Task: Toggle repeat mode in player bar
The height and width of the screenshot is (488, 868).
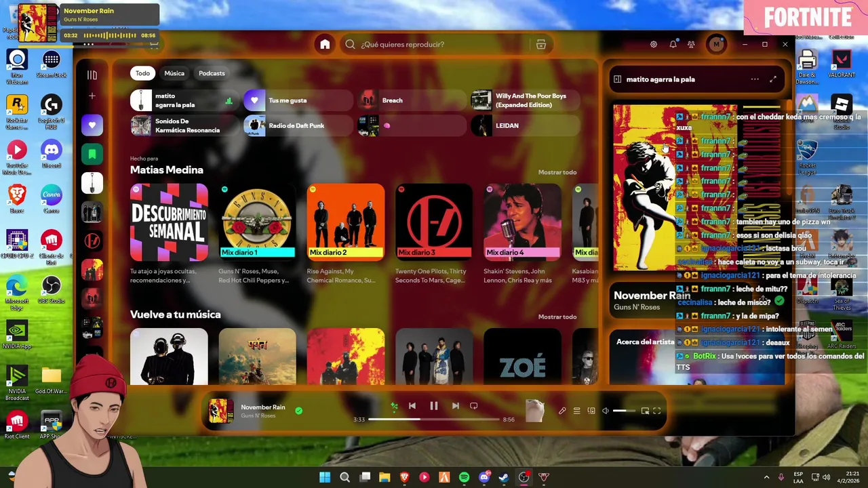Action: click(x=474, y=407)
